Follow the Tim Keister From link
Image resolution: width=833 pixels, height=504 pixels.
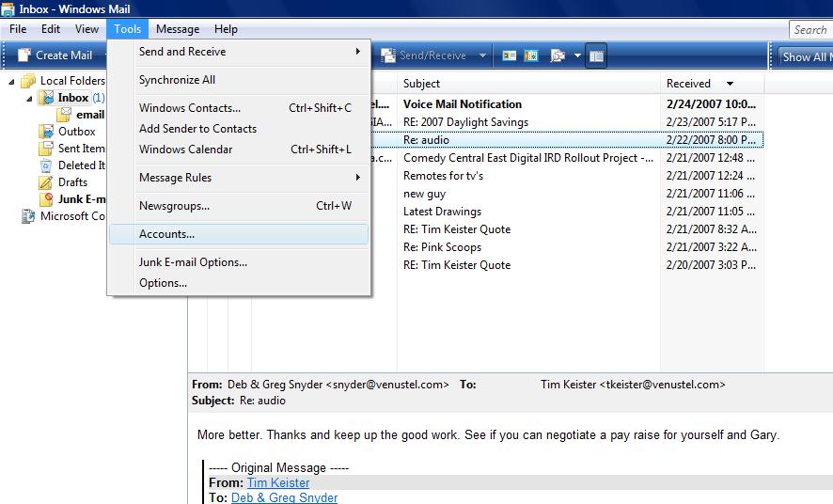278,482
